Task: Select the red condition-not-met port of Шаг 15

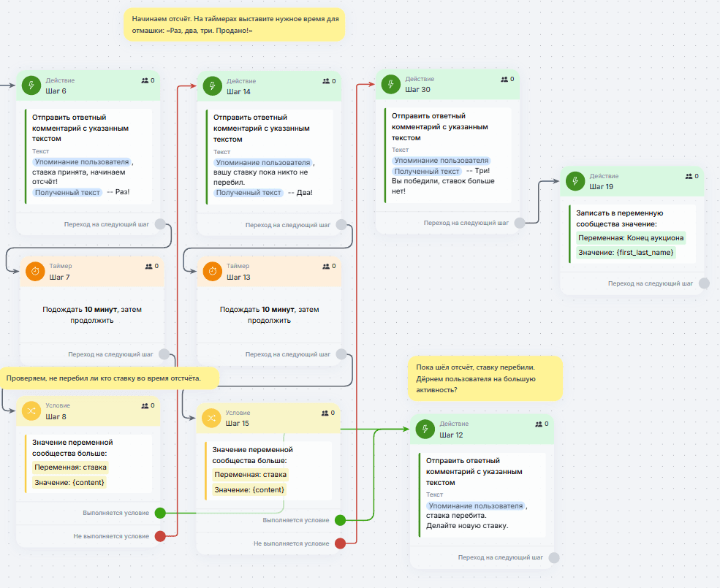Action: click(x=340, y=543)
